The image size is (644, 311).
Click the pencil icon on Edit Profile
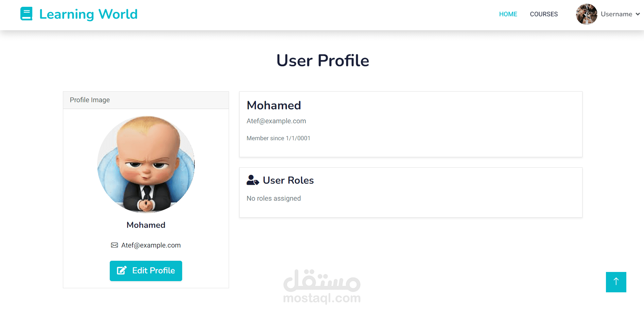pos(122,271)
